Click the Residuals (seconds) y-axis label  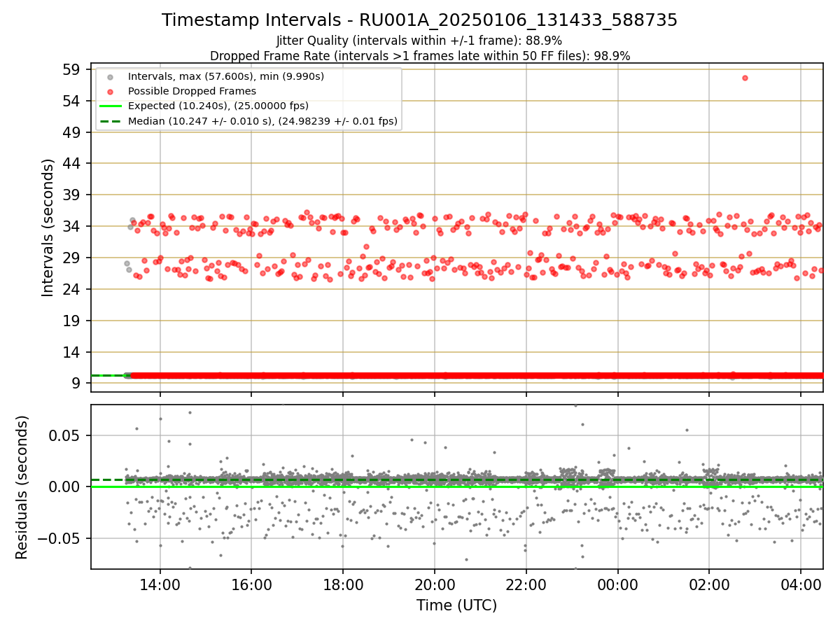22,486
